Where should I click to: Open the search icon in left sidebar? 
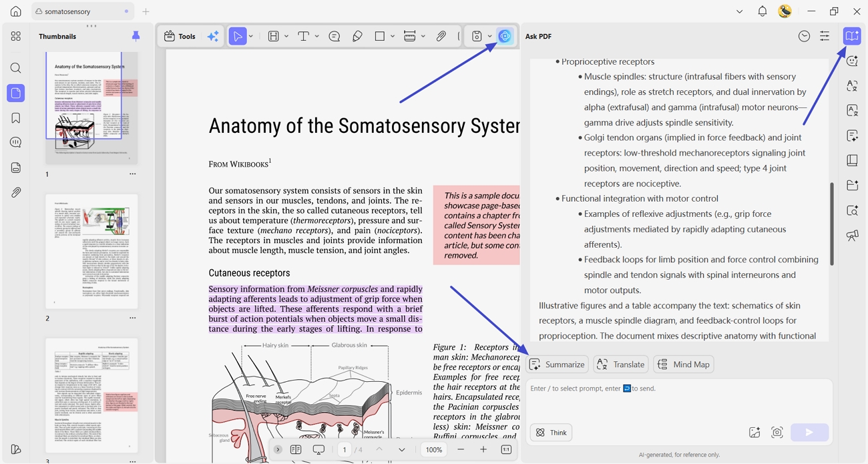tap(15, 68)
